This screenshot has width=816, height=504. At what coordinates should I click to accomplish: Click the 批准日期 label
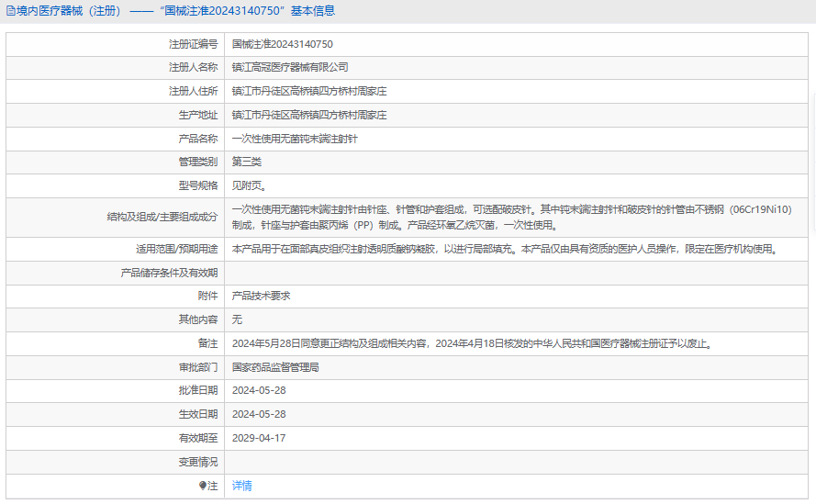click(x=198, y=390)
